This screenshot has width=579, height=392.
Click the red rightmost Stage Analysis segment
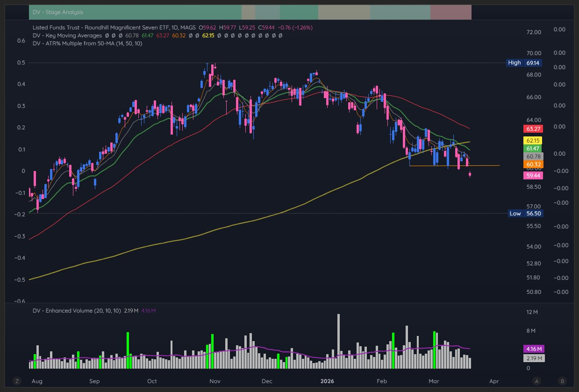tap(450, 12)
